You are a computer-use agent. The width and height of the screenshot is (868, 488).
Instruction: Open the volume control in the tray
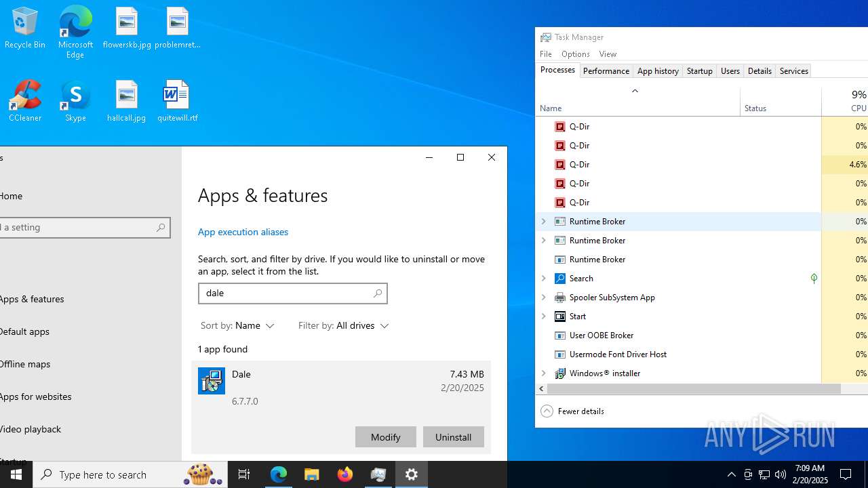(781, 474)
